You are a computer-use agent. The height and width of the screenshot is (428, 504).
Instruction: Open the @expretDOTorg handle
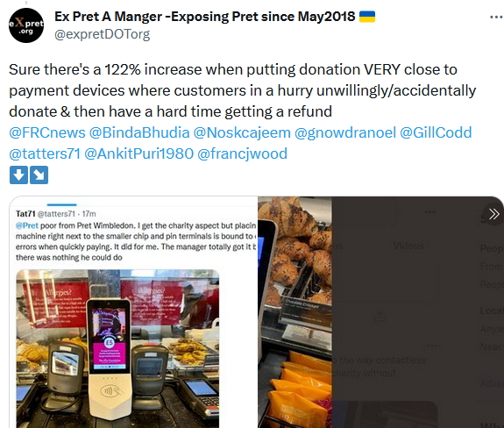coord(103,34)
